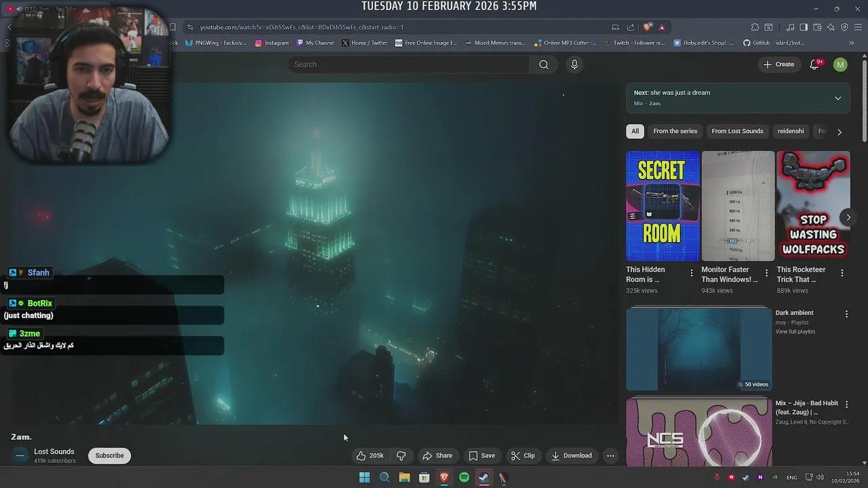Viewport: 868px width, 488px height.
Task: Open SECRET ROOM short thumbnail
Action: 663,206
